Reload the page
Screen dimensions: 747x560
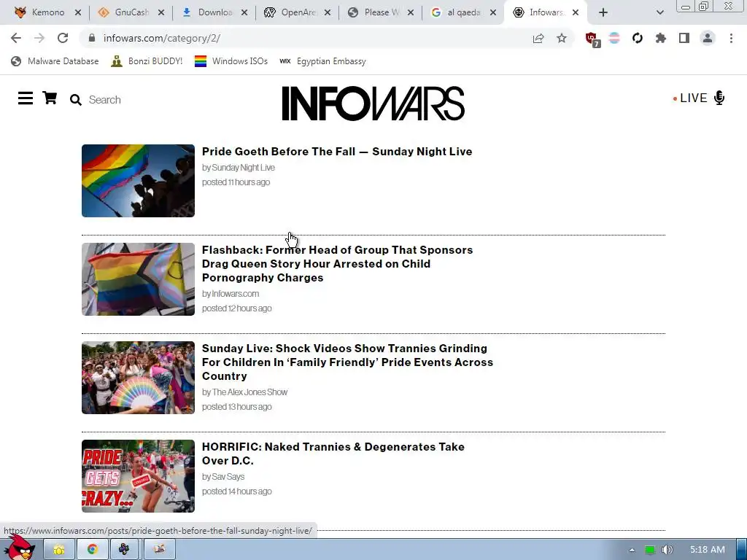63,38
